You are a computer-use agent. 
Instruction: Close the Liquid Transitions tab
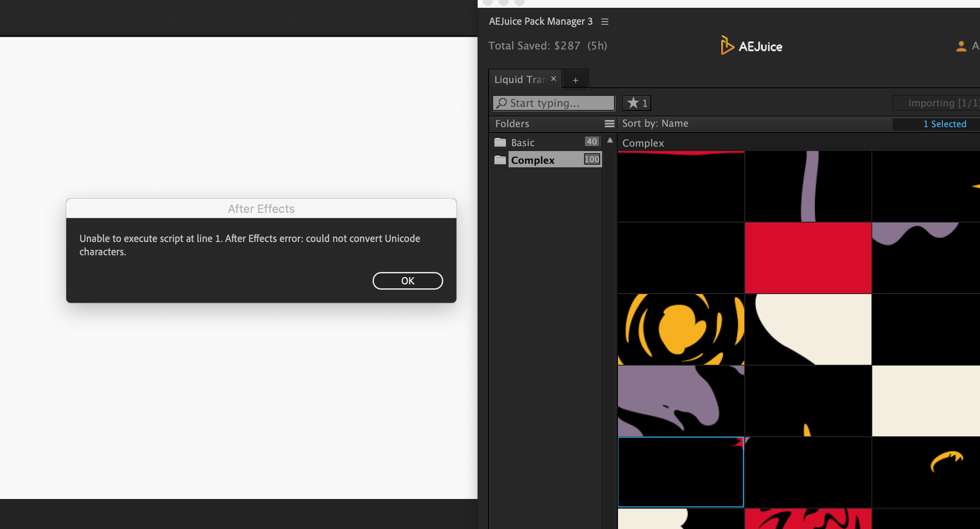(553, 79)
